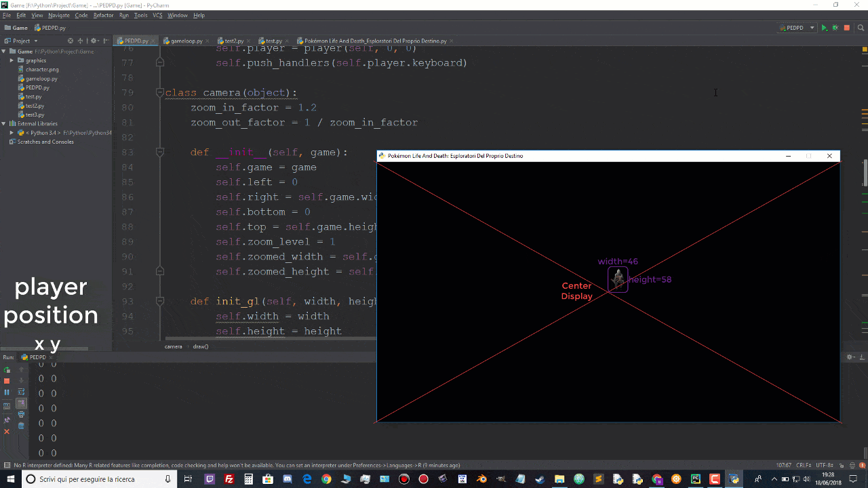Screen dimensions: 868x488
Task: Close the gameloop.py editor tab
Action: [207, 41]
